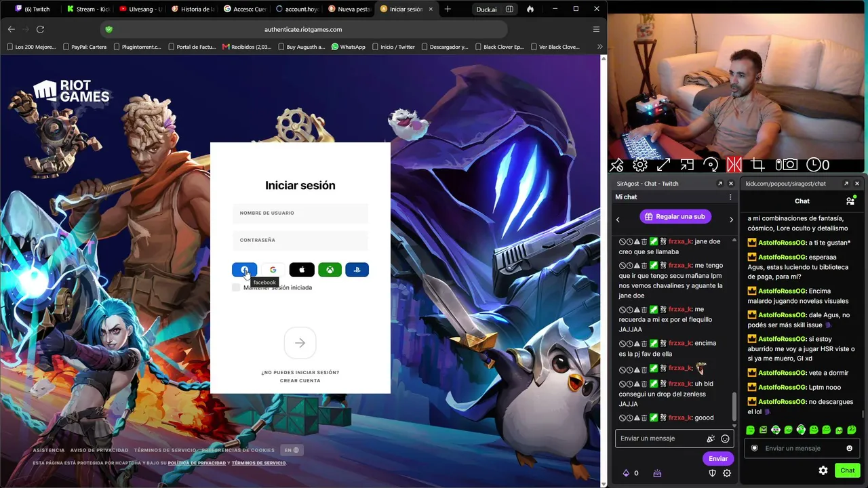Tick the 'Mantener sesión iniciada' checkbox
868x488 pixels.
[x=236, y=287]
